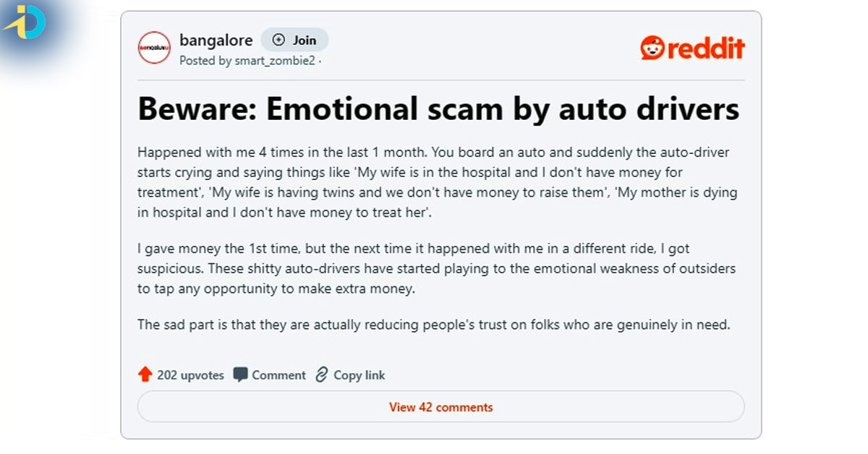Upvote the post with the red arrow
Viewport: 868px width, 454px height.
(145, 374)
